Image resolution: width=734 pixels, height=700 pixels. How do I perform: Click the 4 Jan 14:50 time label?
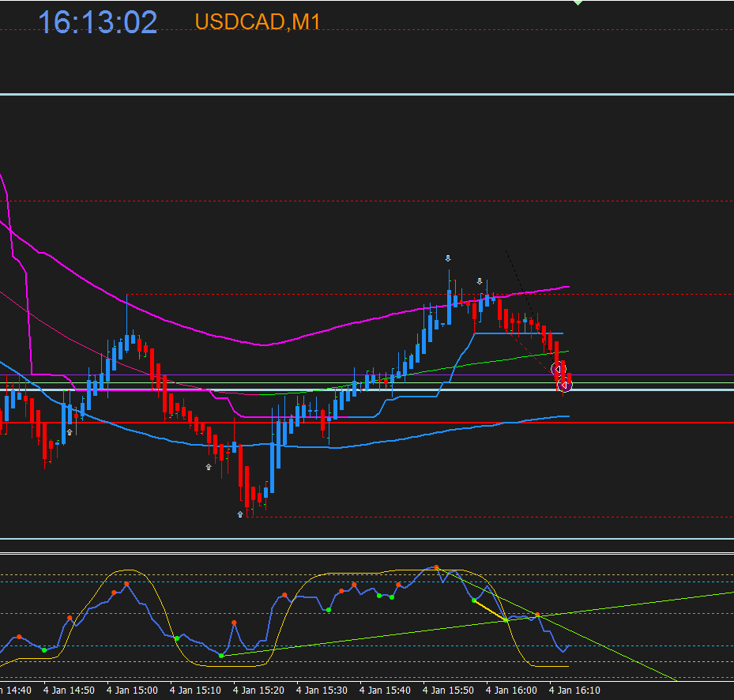click(x=69, y=691)
